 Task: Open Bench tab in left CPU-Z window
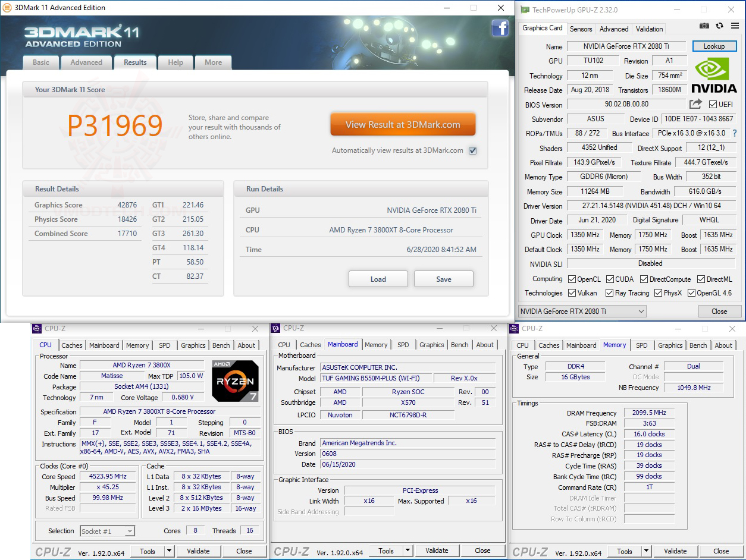pyautogui.click(x=221, y=345)
